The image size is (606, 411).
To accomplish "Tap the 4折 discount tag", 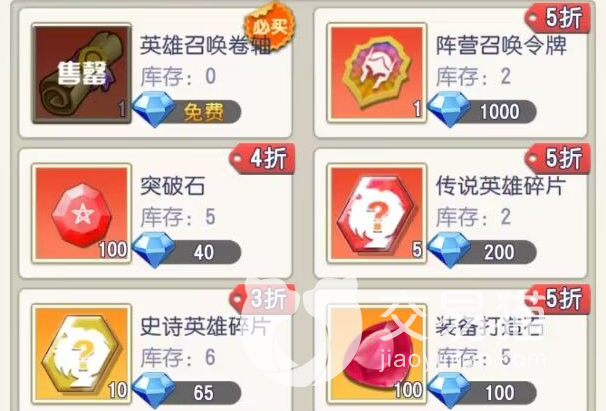I will (x=262, y=159).
